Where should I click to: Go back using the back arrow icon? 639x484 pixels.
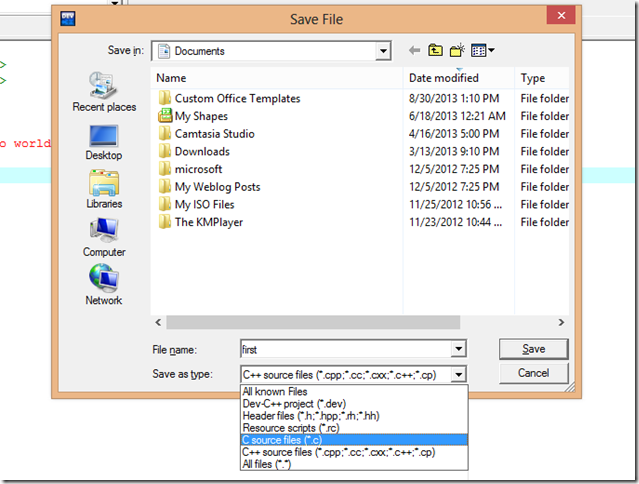[x=414, y=51]
